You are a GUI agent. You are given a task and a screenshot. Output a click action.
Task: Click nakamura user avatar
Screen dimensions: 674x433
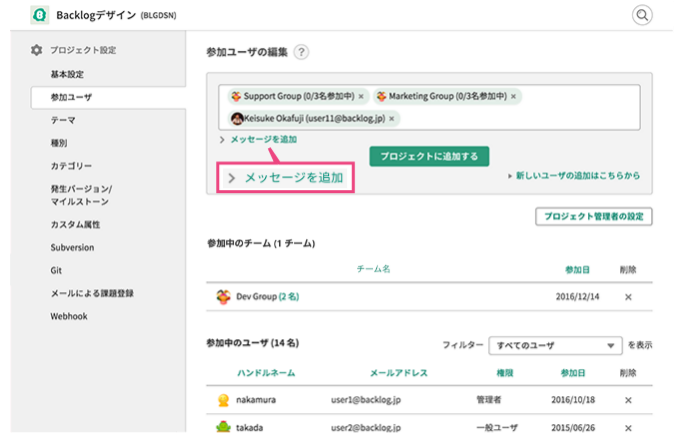(x=223, y=400)
